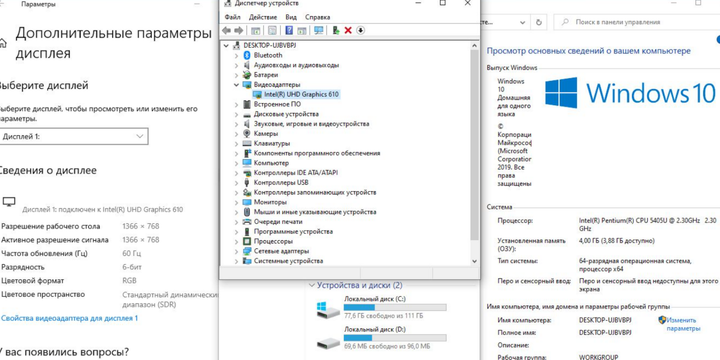Click the refresh icon in Control Panel address bar
The image size is (720, 360).
pos(539,22)
